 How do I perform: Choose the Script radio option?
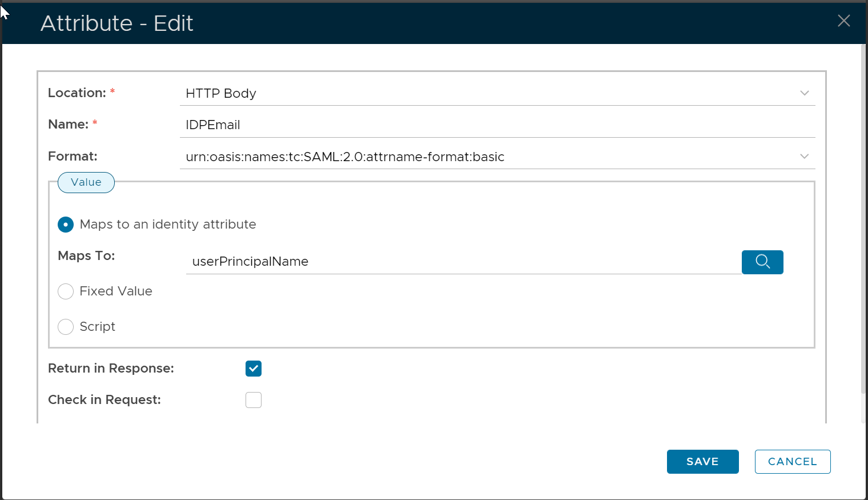(66, 327)
